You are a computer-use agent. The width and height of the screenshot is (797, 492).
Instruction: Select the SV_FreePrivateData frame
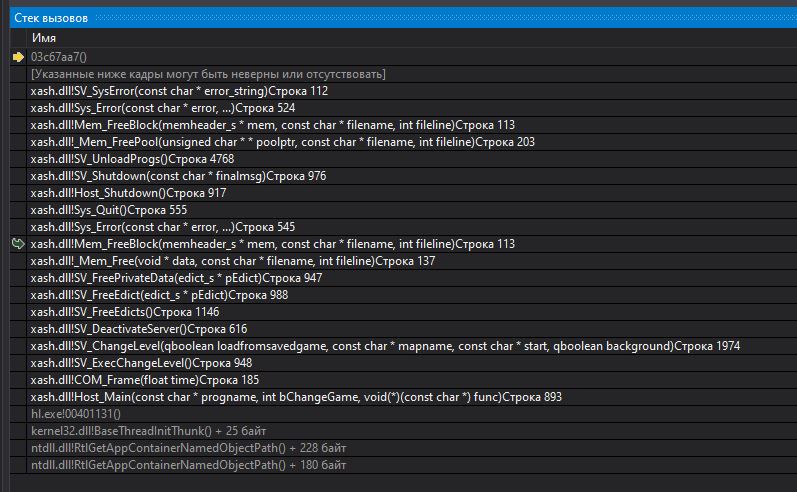tap(176, 278)
